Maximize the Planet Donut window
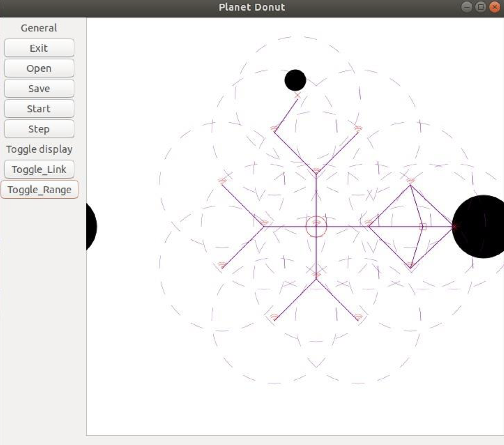Screen dimensions: 504x445 [481, 7]
